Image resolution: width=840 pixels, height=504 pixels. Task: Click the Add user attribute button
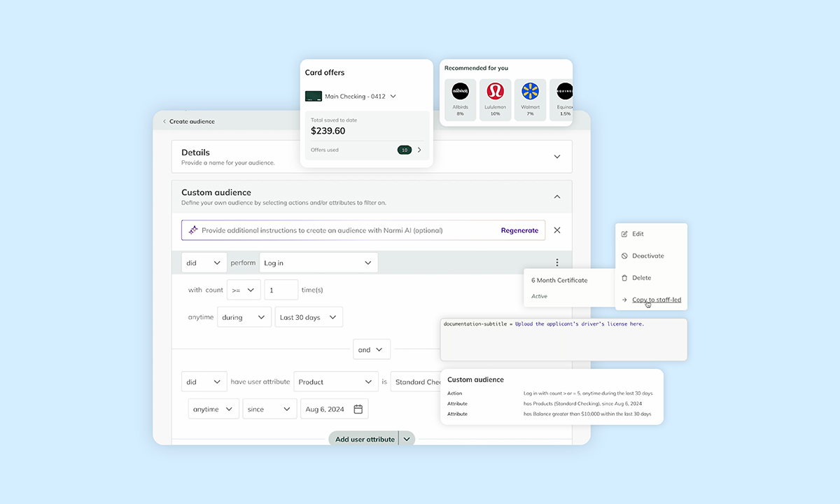coord(364,440)
